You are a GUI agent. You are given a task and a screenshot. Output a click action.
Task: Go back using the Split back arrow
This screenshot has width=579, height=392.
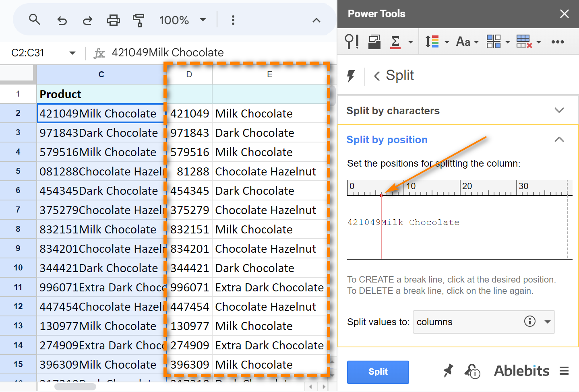[x=377, y=76]
